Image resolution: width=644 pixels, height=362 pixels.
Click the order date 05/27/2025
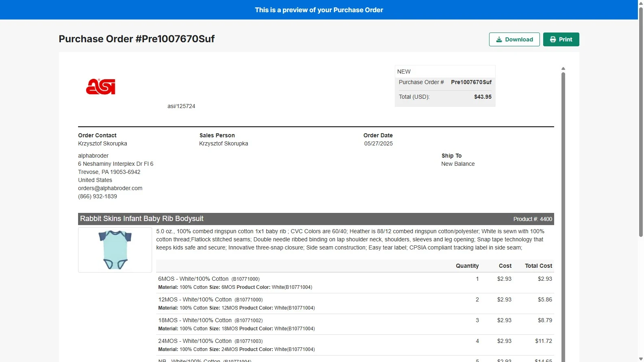click(x=379, y=143)
